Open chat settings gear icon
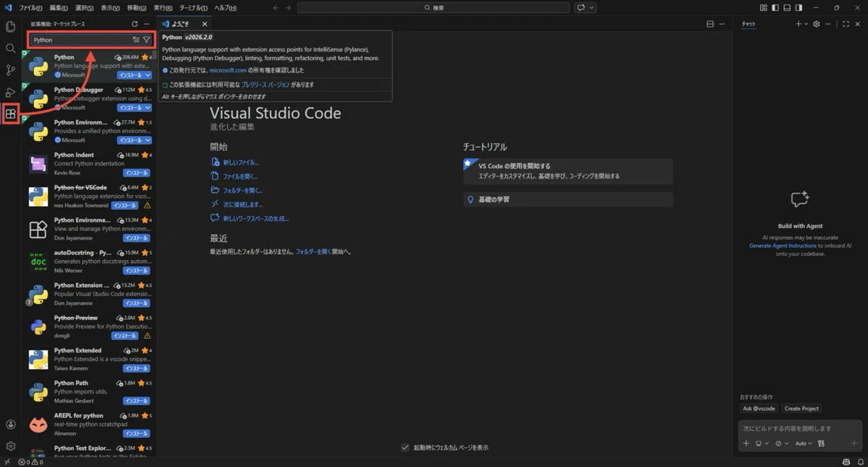The width and height of the screenshot is (868, 467). (817, 24)
